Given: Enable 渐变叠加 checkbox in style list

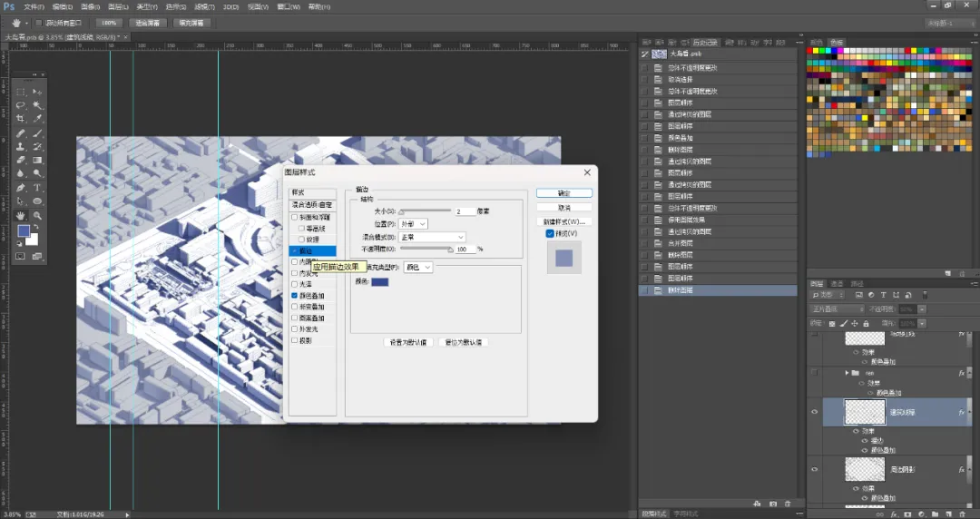Looking at the screenshot, I should pyautogui.click(x=294, y=307).
